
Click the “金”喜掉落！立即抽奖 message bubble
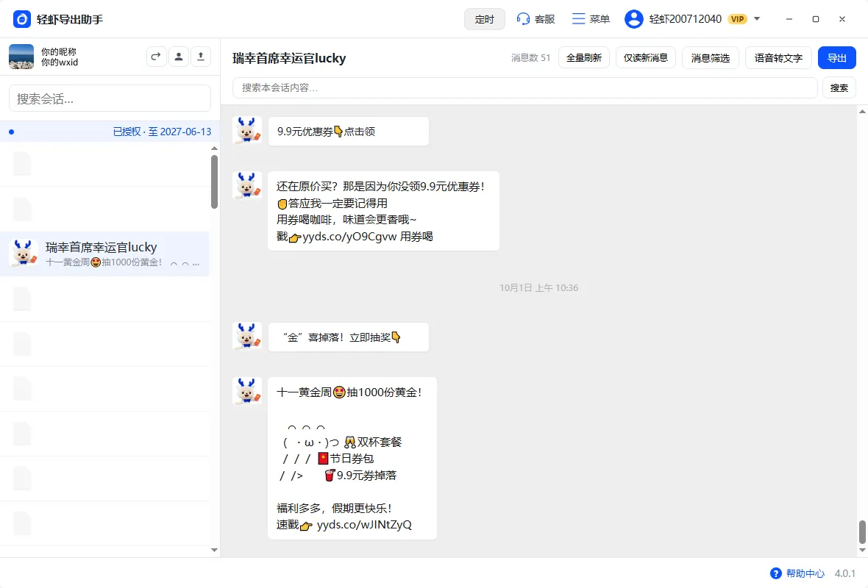(x=348, y=337)
